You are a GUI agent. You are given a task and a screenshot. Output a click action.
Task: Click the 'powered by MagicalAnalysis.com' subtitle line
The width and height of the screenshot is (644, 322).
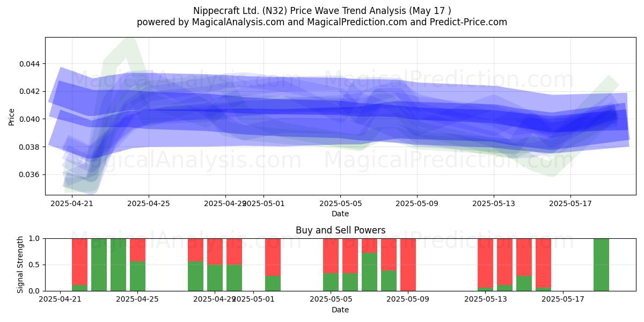[322, 22]
